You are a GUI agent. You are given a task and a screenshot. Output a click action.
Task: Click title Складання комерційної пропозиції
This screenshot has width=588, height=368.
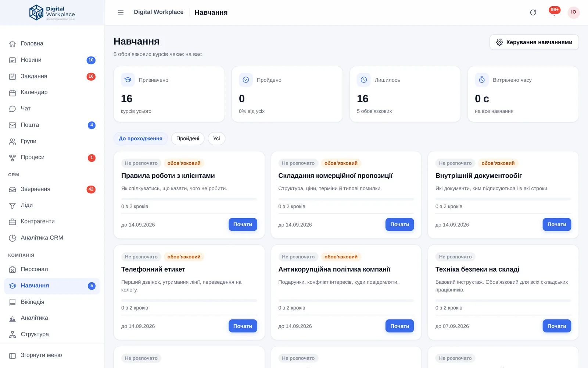(x=335, y=176)
